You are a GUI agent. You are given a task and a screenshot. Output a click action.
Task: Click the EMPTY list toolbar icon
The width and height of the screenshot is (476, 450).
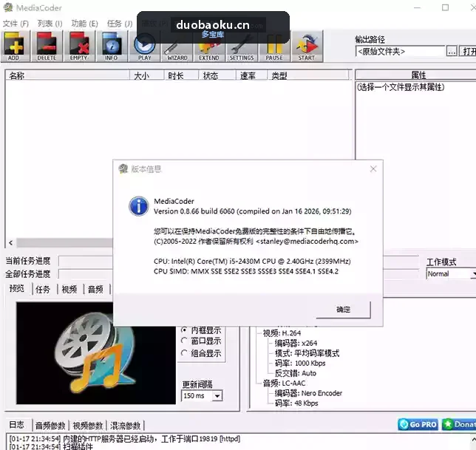click(x=79, y=47)
